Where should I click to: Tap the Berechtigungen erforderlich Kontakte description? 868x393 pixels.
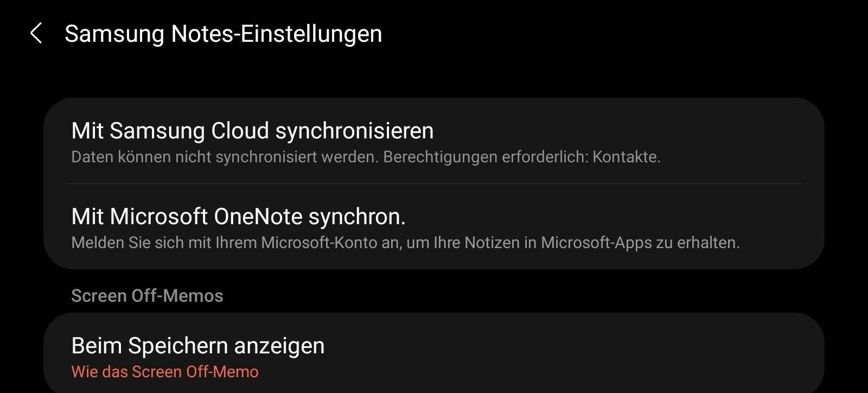point(367,157)
